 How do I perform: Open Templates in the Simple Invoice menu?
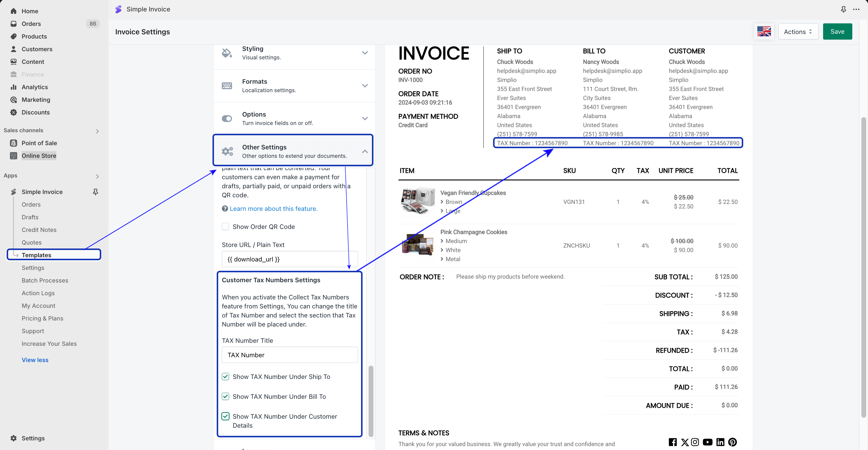pyautogui.click(x=36, y=255)
